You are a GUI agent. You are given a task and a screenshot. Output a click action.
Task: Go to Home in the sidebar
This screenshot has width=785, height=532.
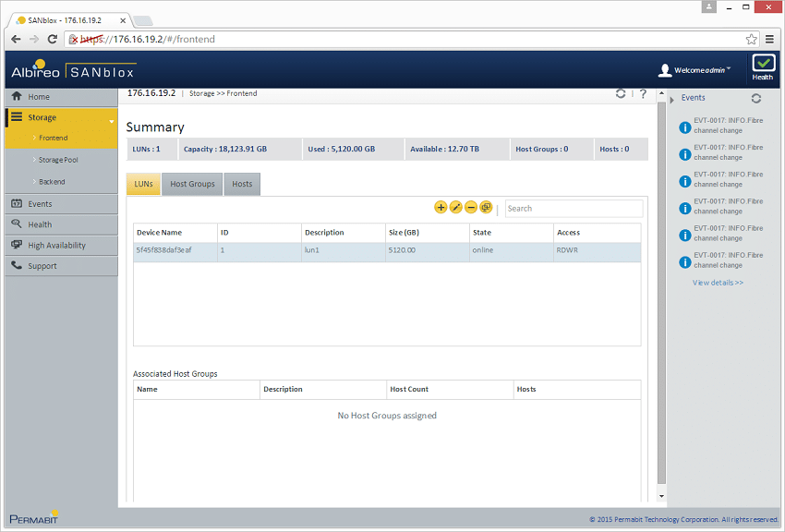pos(39,97)
